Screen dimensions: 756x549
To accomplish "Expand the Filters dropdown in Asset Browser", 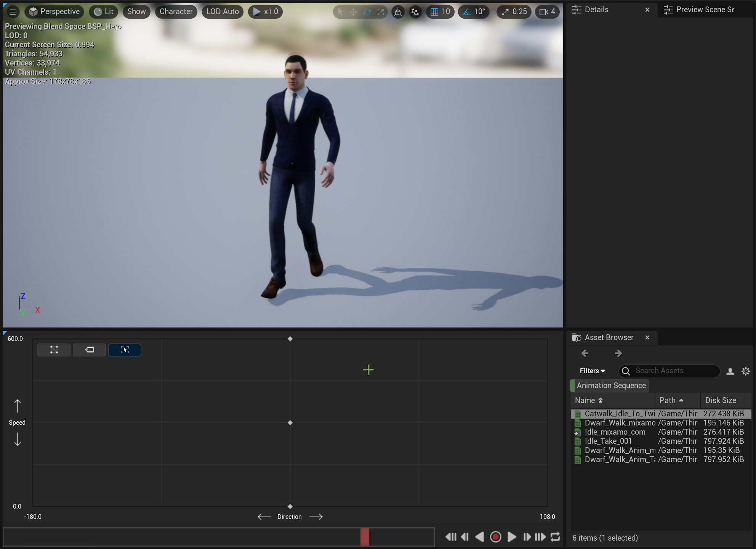I will click(x=592, y=371).
